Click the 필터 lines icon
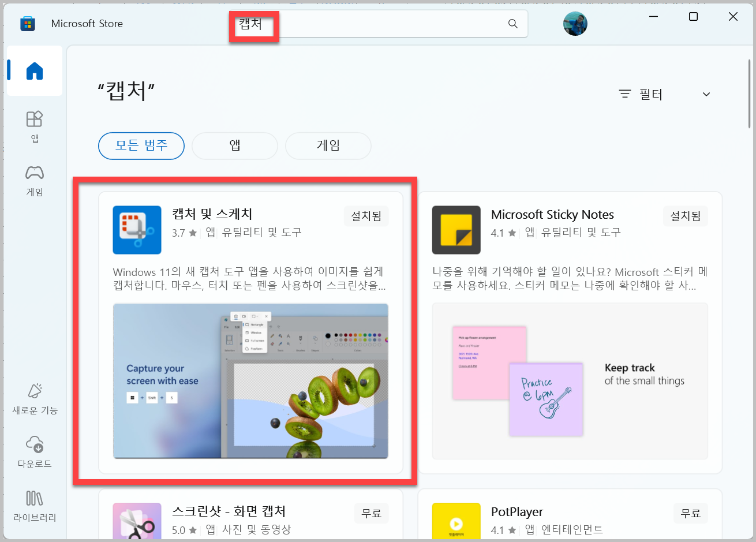 coord(625,94)
